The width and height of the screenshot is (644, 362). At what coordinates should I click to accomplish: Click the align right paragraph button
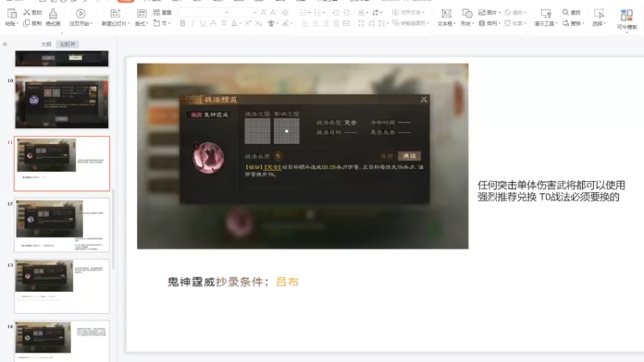click(326, 23)
